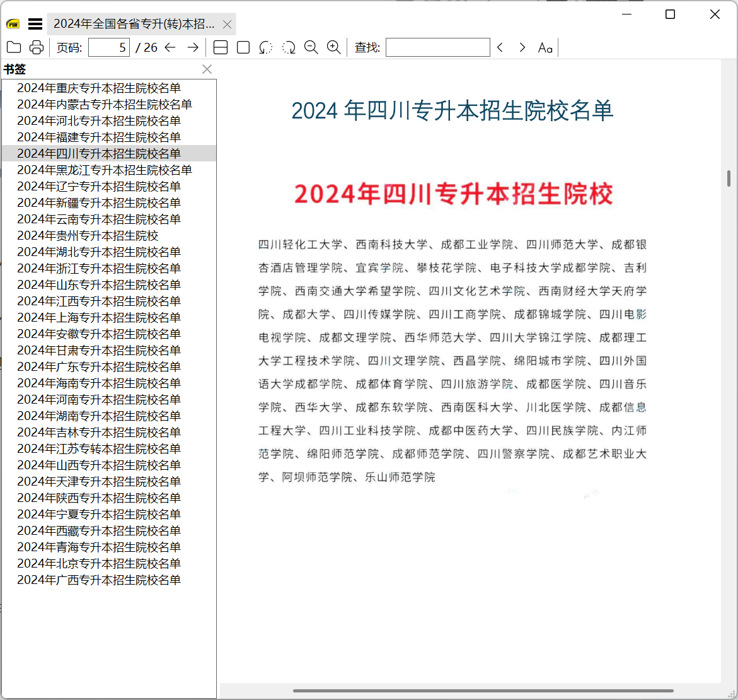
Task: Toggle two-page layout view
Action: tap(220, 47)
